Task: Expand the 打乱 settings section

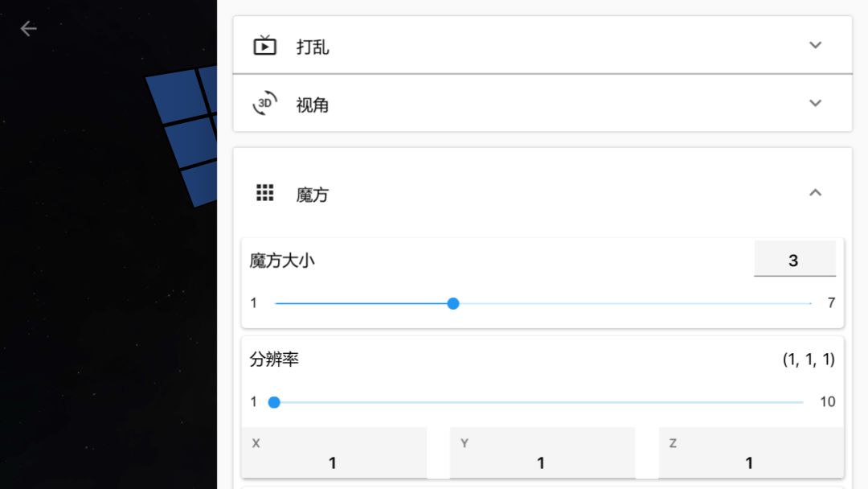Action: (x=815, y=46)
